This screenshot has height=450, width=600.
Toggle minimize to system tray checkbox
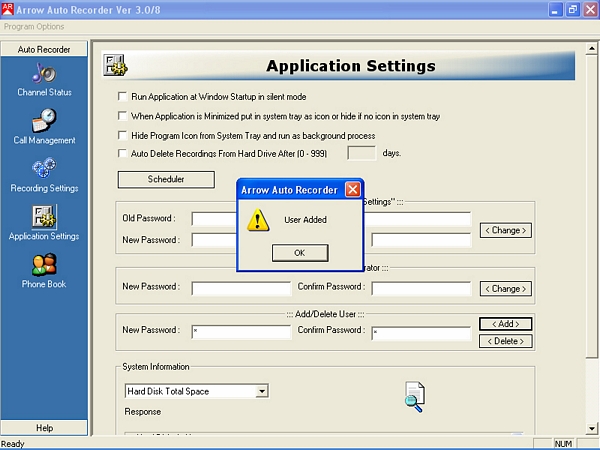pyautogui.click(x=122, y=116)
